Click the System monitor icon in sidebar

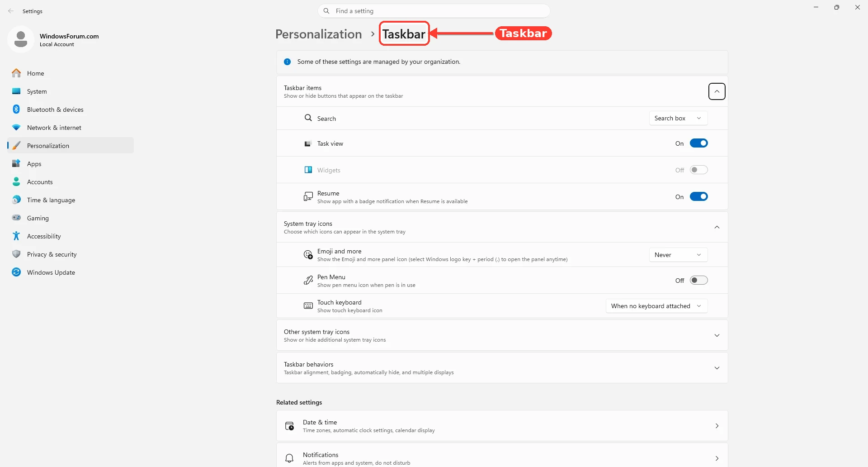click(16, 91)
